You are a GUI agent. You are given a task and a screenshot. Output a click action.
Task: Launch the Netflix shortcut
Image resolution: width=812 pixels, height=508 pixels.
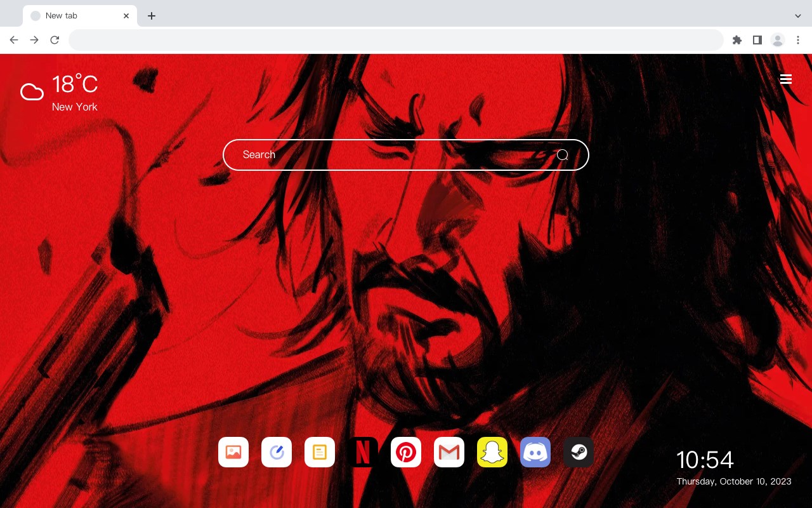tap(363, 452)
